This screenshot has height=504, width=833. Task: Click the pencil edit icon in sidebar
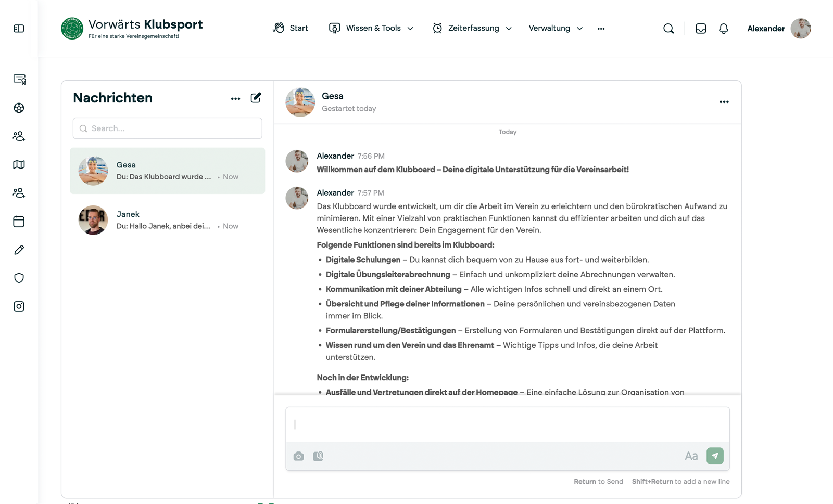(x=19, y=250)
